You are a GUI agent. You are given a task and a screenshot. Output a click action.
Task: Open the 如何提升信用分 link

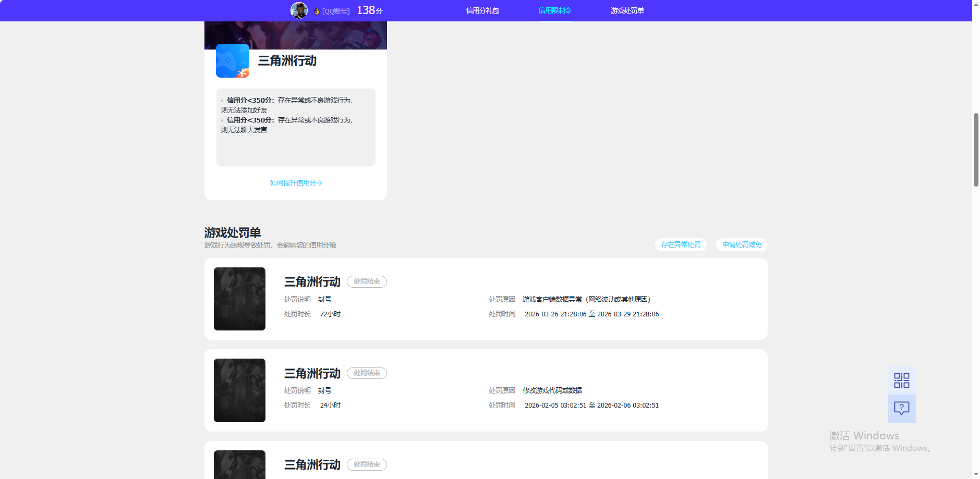click(x=296, y=183)
